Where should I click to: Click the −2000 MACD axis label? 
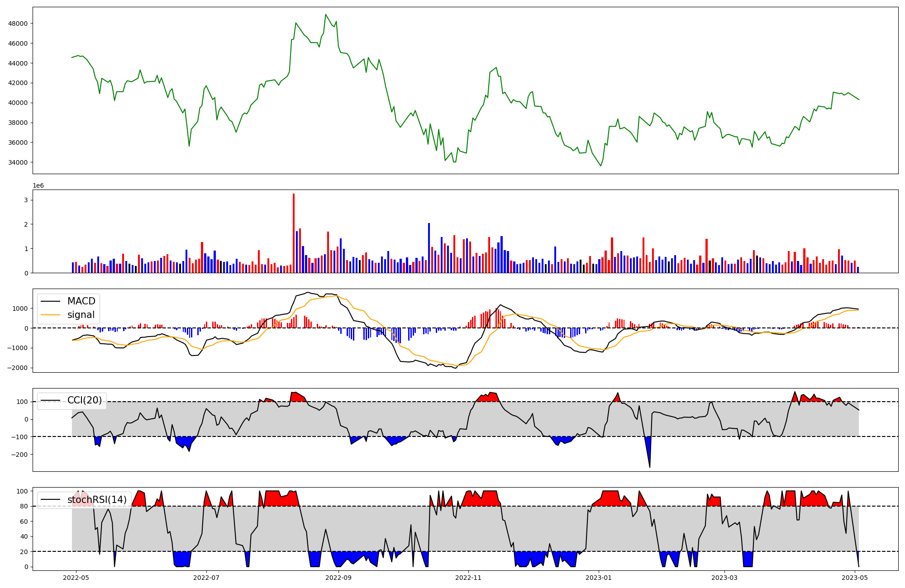(x=17, y=368)
